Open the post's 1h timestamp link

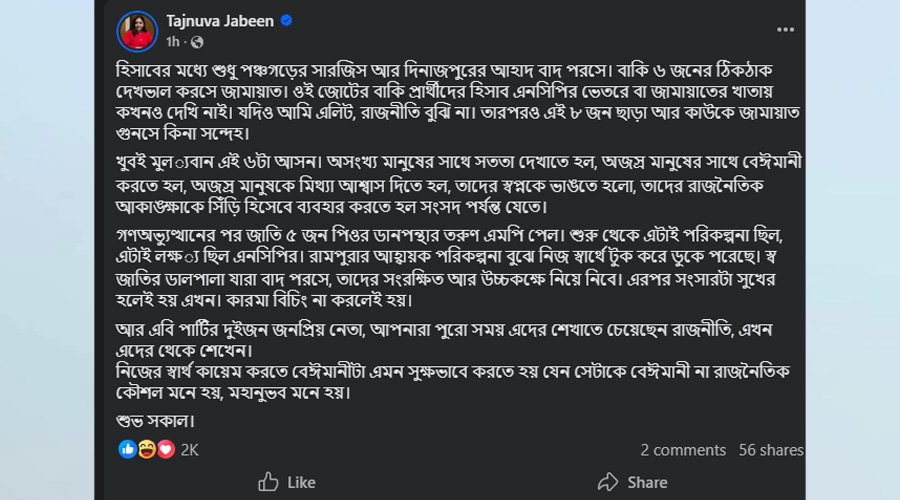point(173,42)
